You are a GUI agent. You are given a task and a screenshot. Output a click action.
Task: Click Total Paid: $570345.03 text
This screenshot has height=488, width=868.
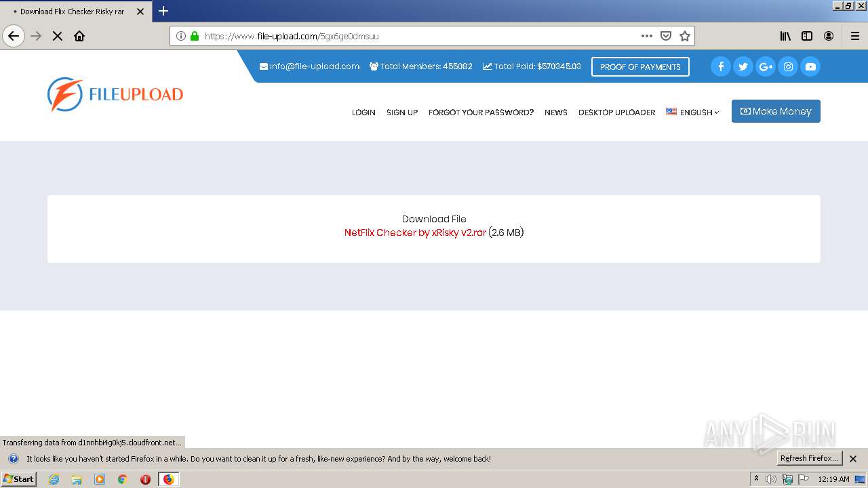tap(532, 66)
